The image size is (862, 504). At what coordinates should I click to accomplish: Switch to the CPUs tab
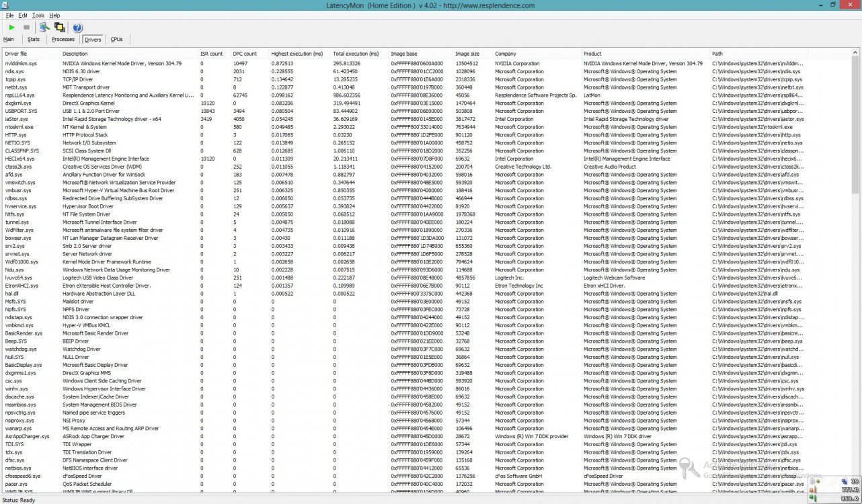[117, 40]
